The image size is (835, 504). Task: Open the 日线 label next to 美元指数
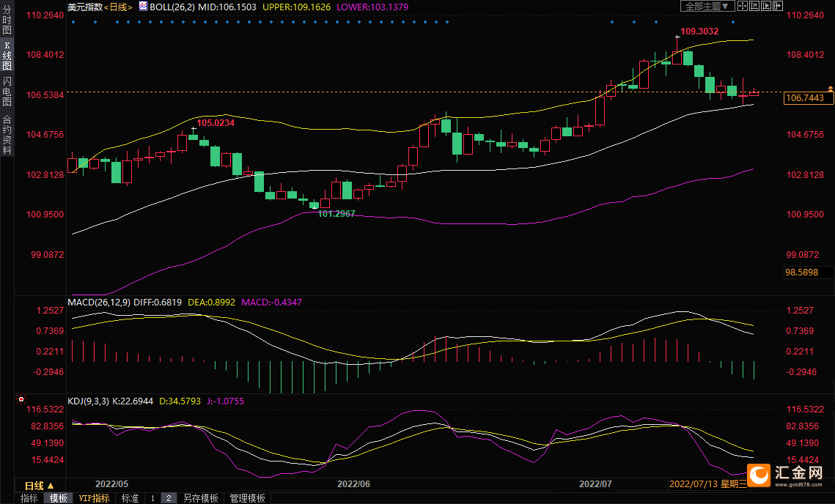click(118, 7)
